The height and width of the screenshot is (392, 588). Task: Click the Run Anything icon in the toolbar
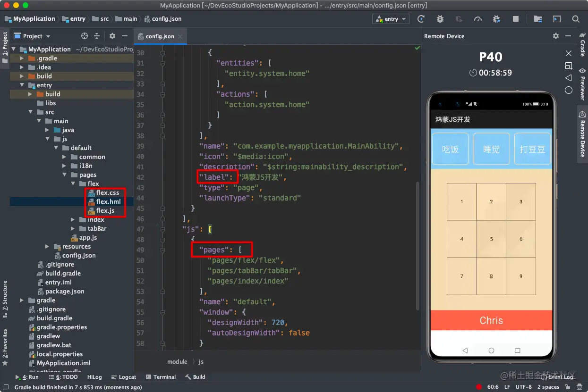point(557,19)
